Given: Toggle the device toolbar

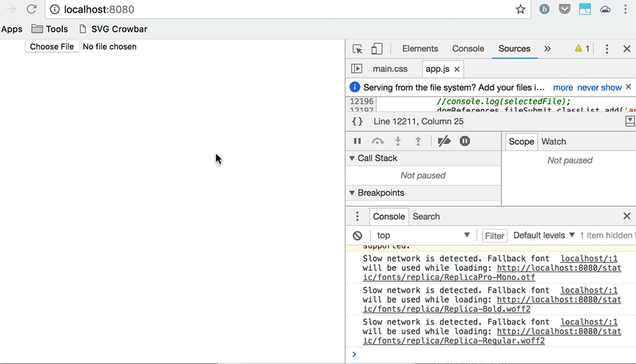Looking at the screenshot, I should pos(377,49).
